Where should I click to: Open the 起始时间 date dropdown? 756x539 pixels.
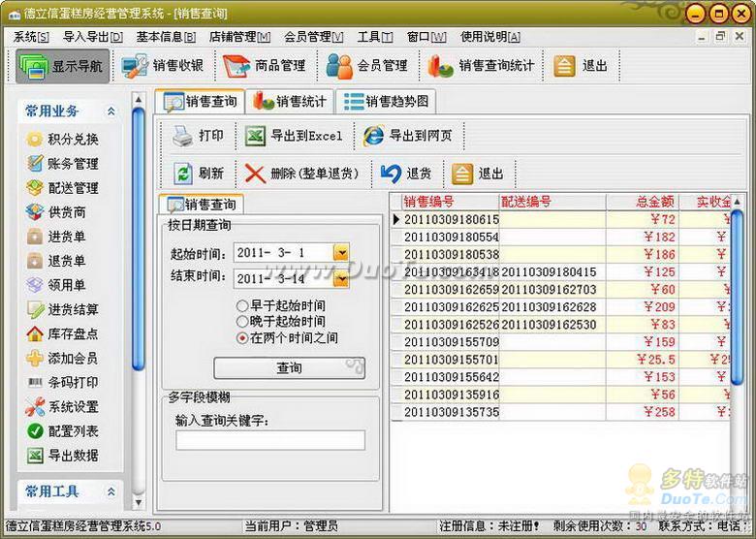click(x=340, y=253)
